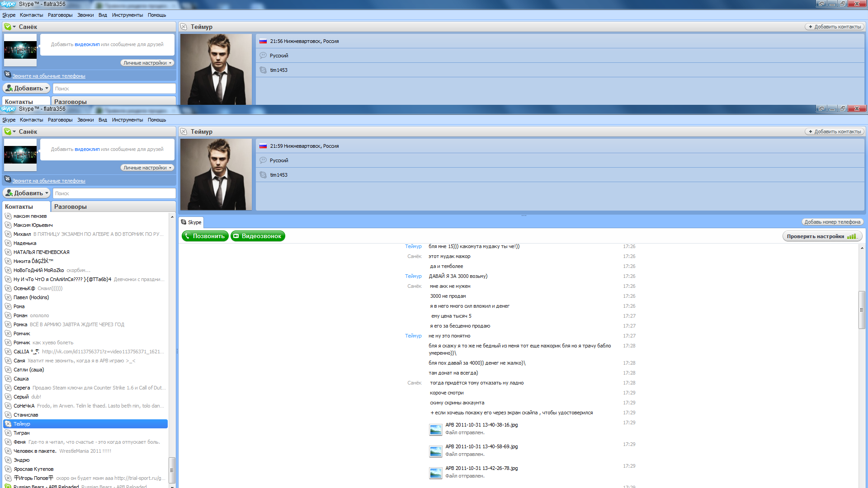The width and height of the screenshot is (868, 488).
Task: Open the Skype menu in lower window
Action: pyautogui.click(x=9, y=120)
